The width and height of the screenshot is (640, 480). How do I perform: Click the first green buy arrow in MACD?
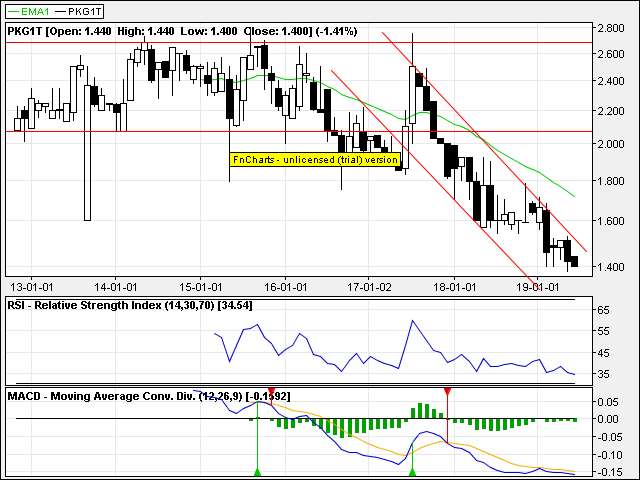(257, 472)
